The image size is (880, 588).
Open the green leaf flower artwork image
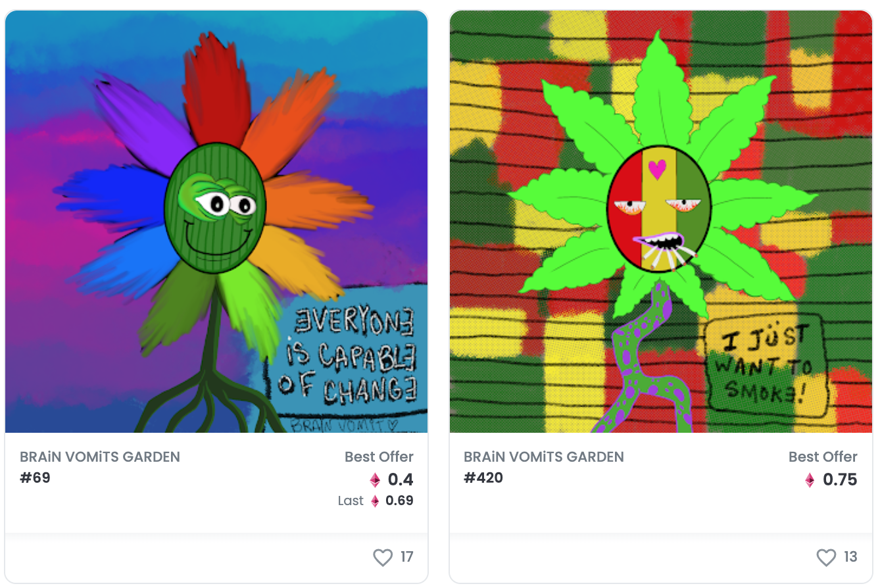tap(661, 222)
